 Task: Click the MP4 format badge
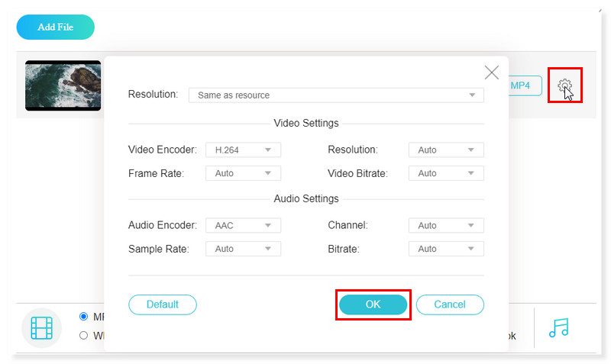coord(524,85)
